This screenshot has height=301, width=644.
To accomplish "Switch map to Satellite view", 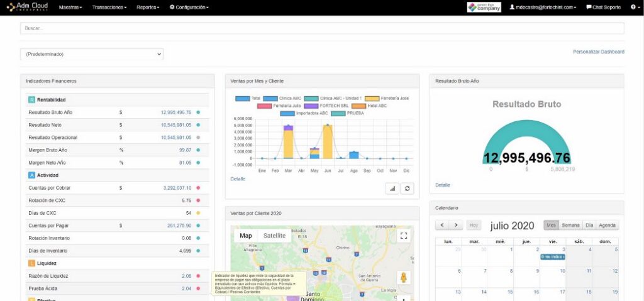I will 274,236.
